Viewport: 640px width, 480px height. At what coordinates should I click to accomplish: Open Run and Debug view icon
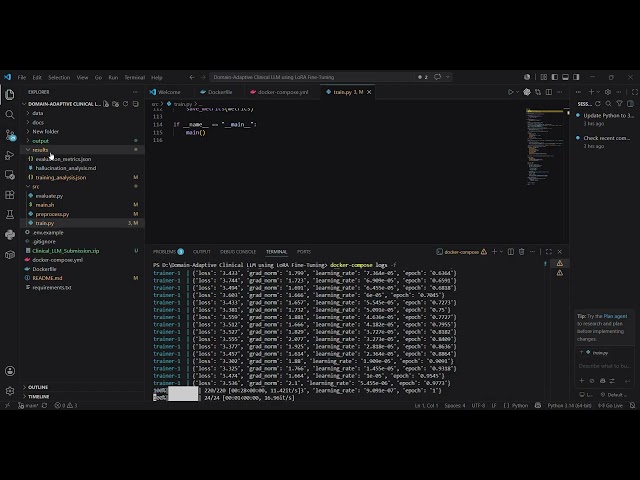click(x=10, y=155)
